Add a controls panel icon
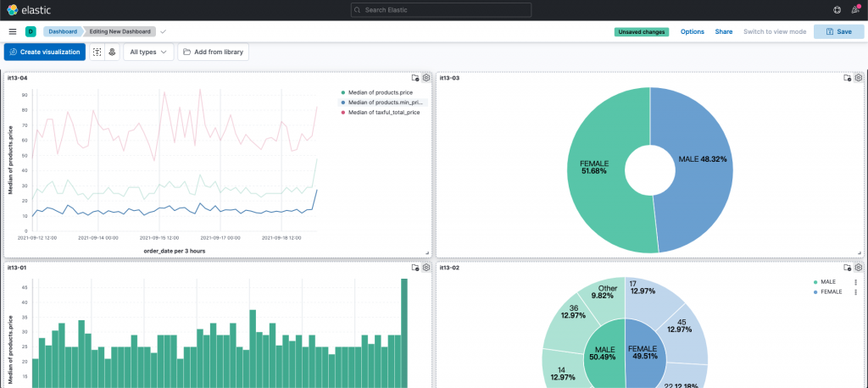This screenshot has width=868, height=388. click(113, 52)
